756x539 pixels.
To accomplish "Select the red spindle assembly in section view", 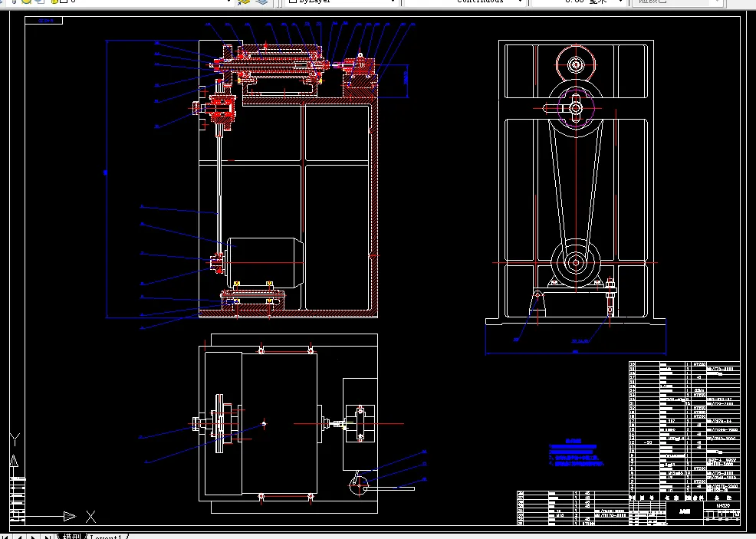I will point(273,64).
